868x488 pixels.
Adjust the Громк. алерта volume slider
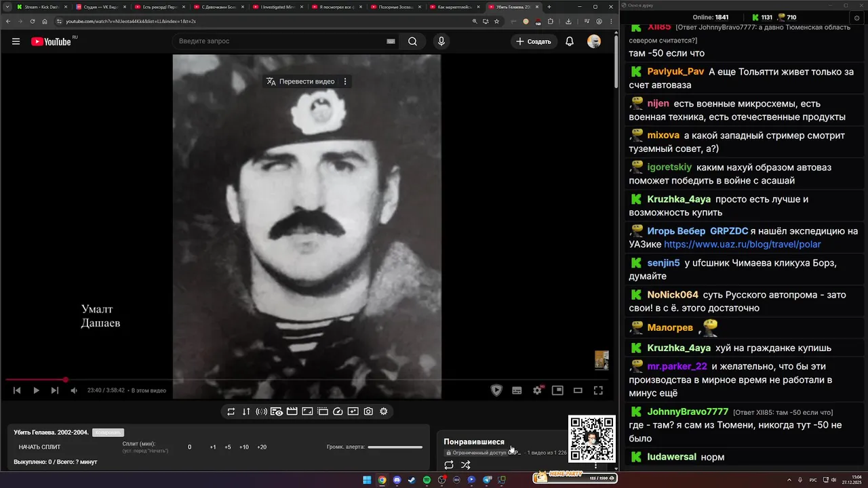(395, 447)
